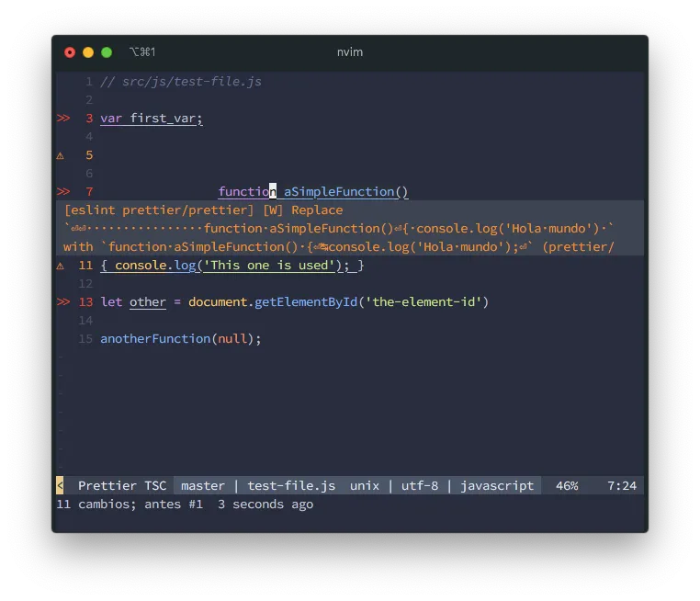The width and height of the screenshot is (700, 601).
Task: Click line number 6 in the gutter
Action: pyautogui.click(x=89, y=174)
